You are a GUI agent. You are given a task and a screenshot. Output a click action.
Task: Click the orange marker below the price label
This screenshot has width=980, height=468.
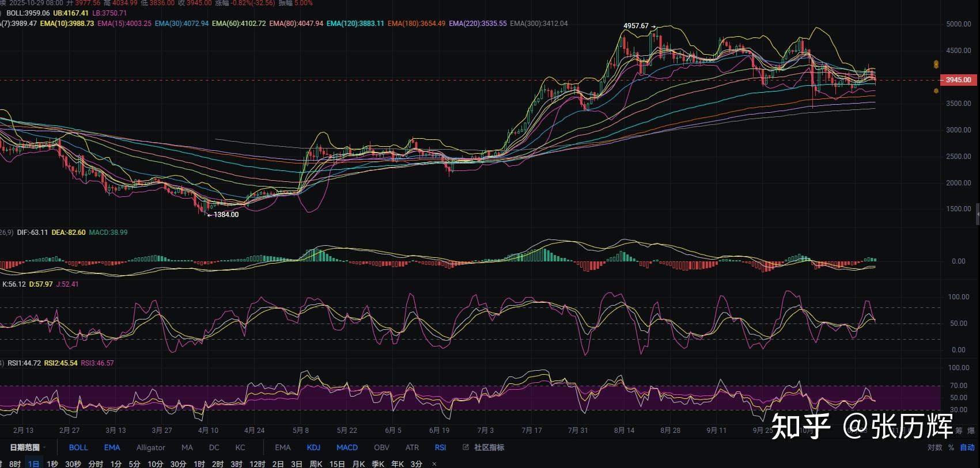(936, 91)
